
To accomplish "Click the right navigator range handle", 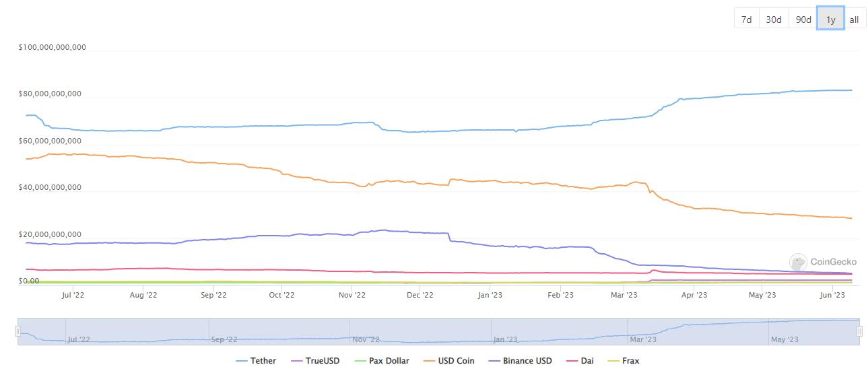I will coord(860,331).
